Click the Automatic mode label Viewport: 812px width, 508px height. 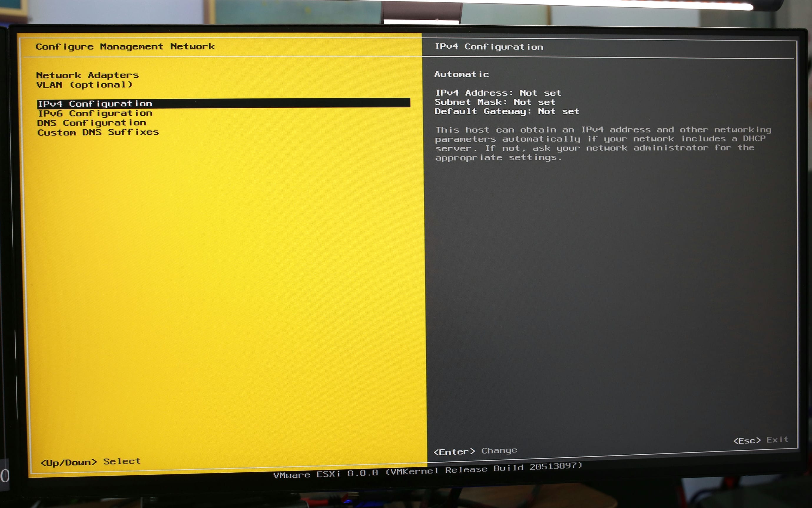(x=462, y=74)
